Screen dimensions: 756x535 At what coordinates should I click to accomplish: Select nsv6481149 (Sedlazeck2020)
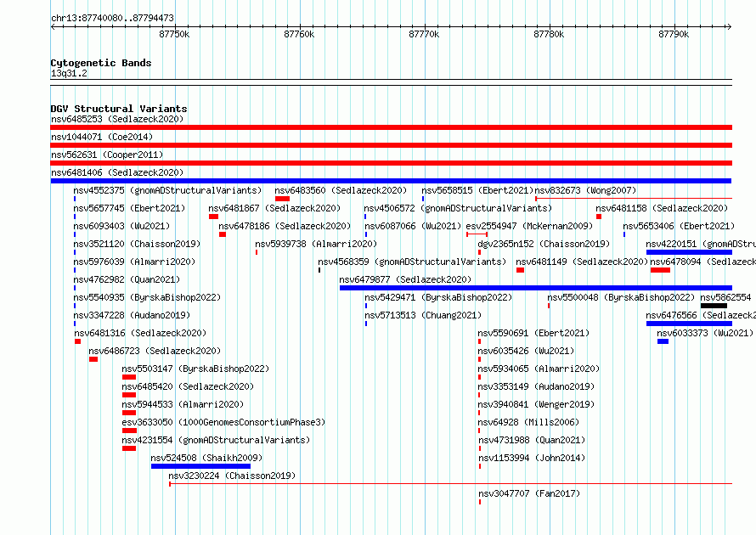[x=582, y=262]
